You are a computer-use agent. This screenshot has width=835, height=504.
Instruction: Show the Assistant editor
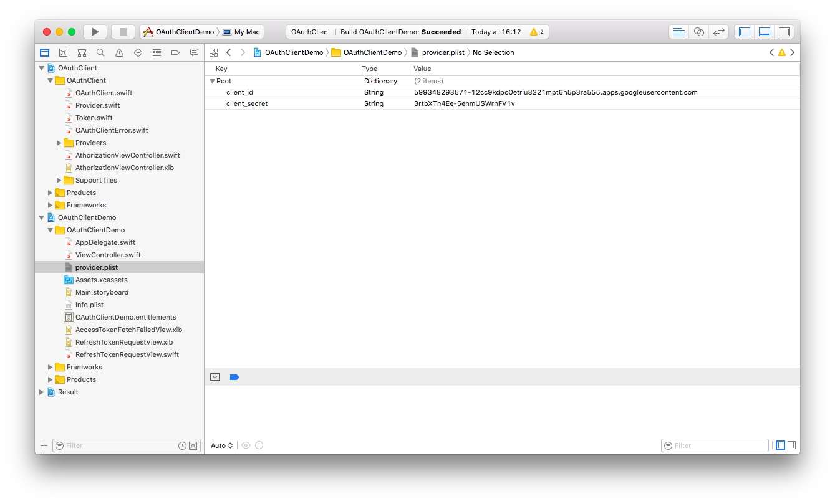point(699,32)
